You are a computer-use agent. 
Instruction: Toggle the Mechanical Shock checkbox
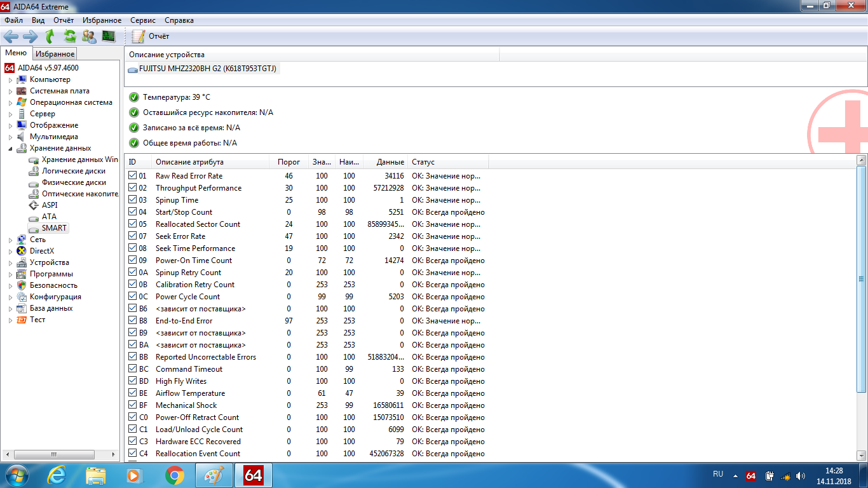pyautogui.click(x=132, y=405)
